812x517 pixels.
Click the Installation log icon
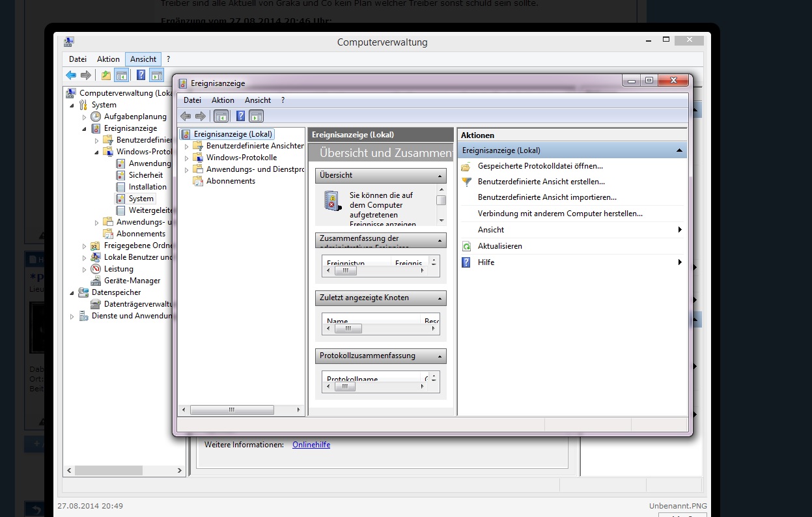120,187
